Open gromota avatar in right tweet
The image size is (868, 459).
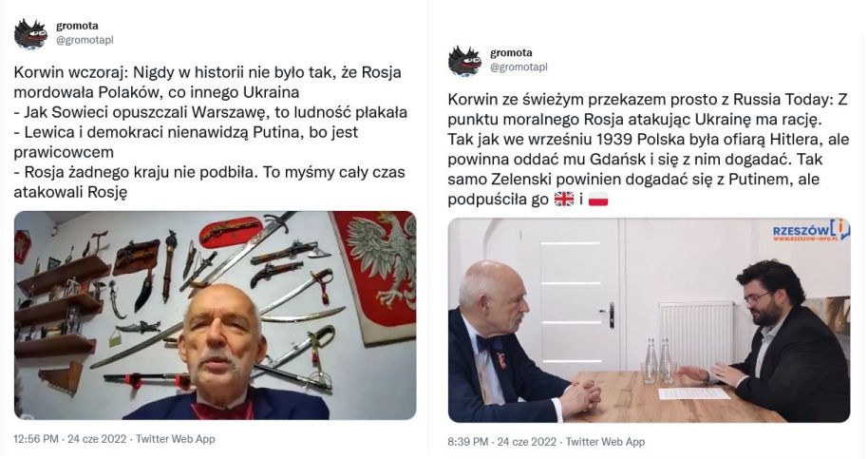pos(465,61)
